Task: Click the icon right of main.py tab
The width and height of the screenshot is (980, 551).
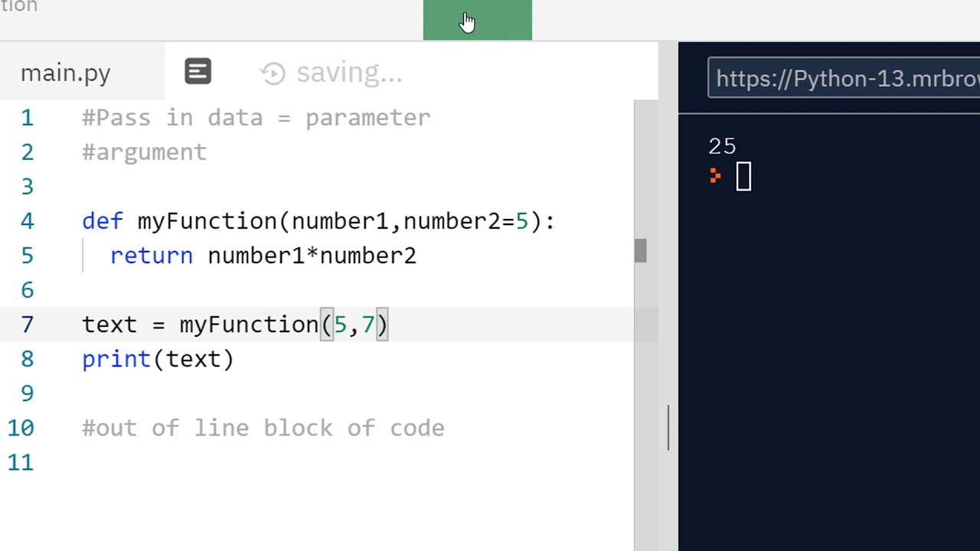Action: click(198, 72)
